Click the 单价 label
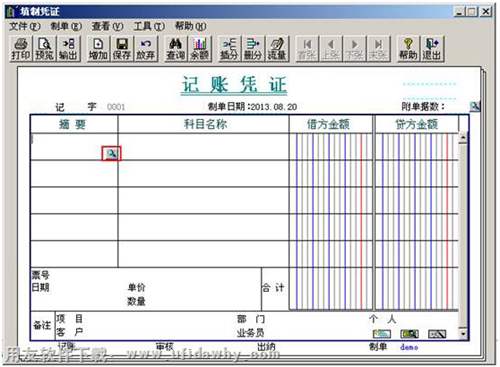Screen dimensions: 500x367 tap(136, 287)
